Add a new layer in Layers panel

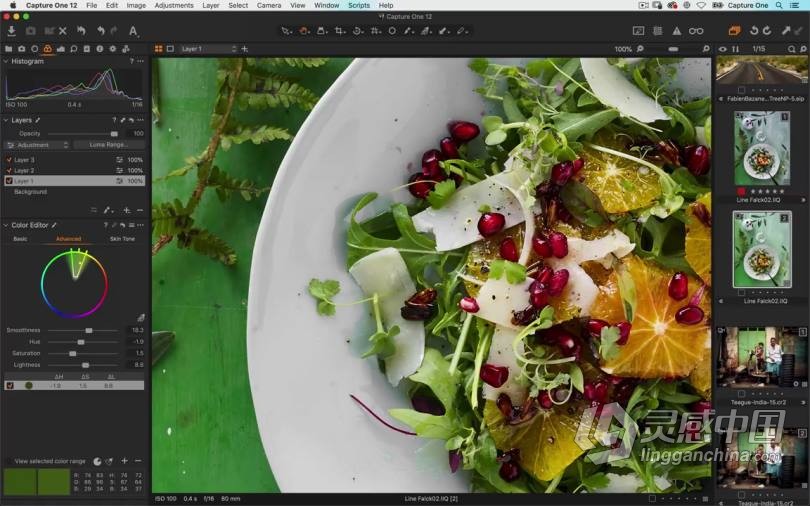pyautogui.click(x=127, y=211)
